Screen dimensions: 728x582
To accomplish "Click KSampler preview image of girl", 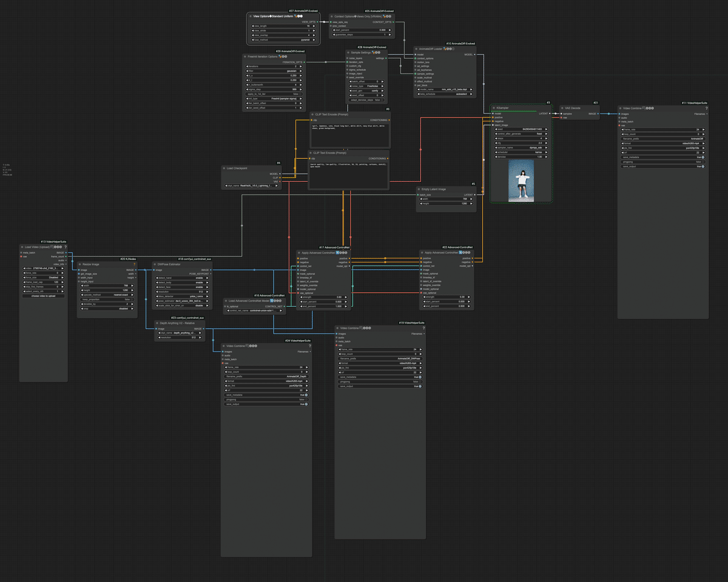I will [521, 180].
